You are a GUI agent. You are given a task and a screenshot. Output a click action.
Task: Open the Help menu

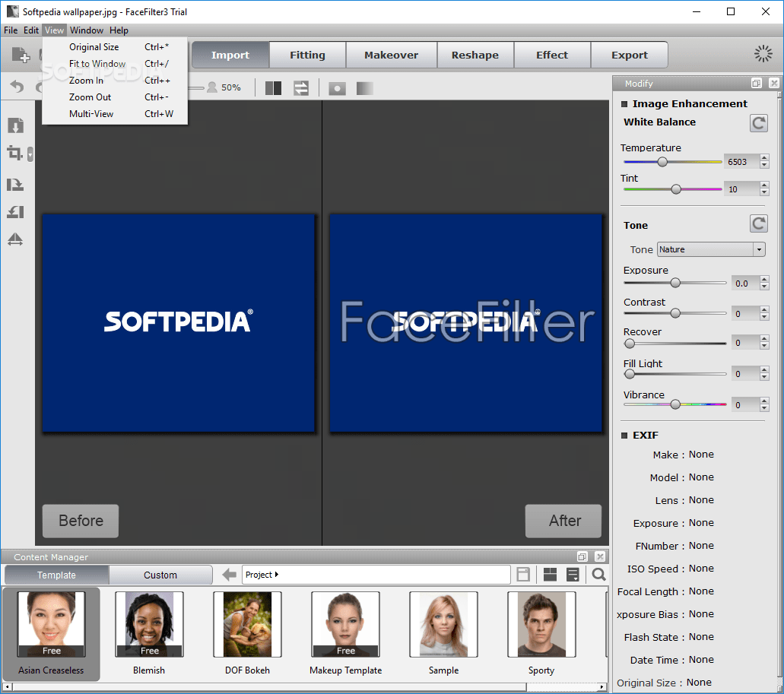(x=119, y=30)
